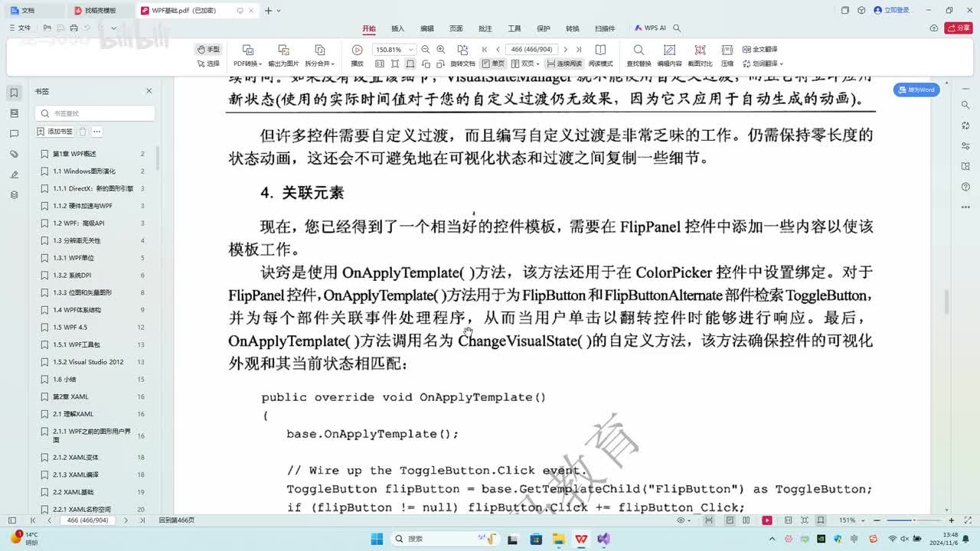
Task: Click the zoom in magnifier icon
Action: (440, 49)
